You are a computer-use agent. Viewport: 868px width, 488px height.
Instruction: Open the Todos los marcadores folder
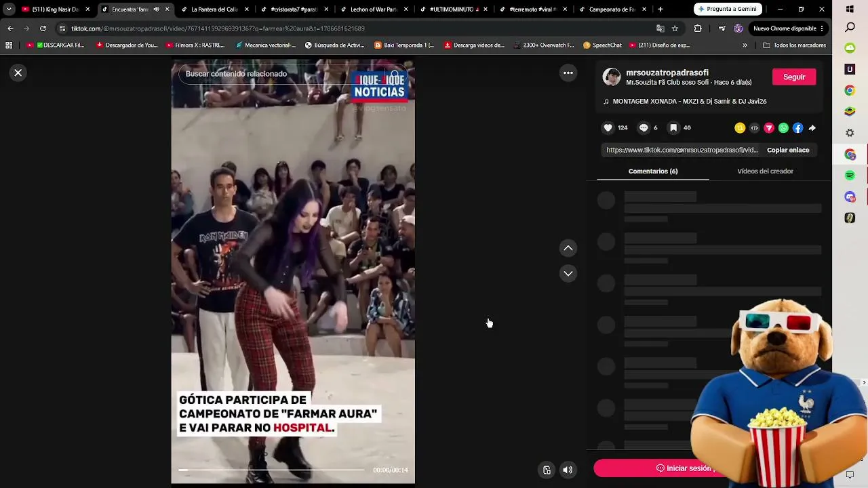pyautogui.click(x=794, y=45)
